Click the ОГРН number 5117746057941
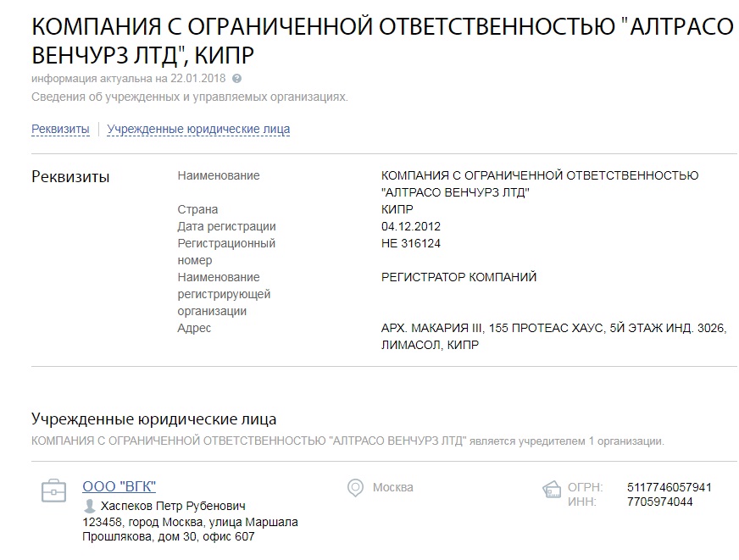 point(669,487)
